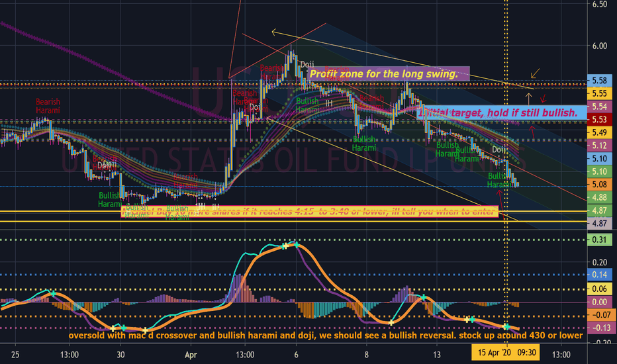Click the red 5.53 price label
Screen dimensions: 617x364
(599, 119)
